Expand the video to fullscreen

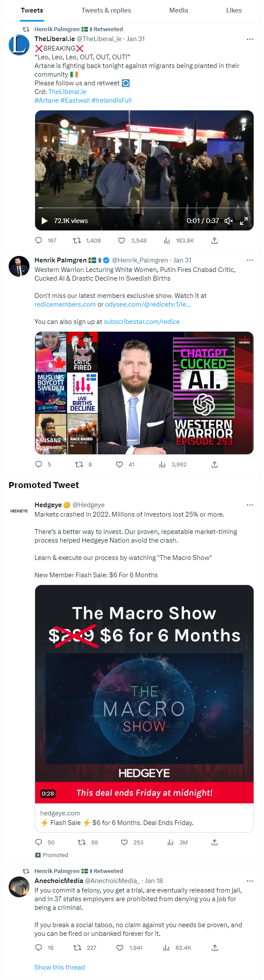(x=244, y=221)
